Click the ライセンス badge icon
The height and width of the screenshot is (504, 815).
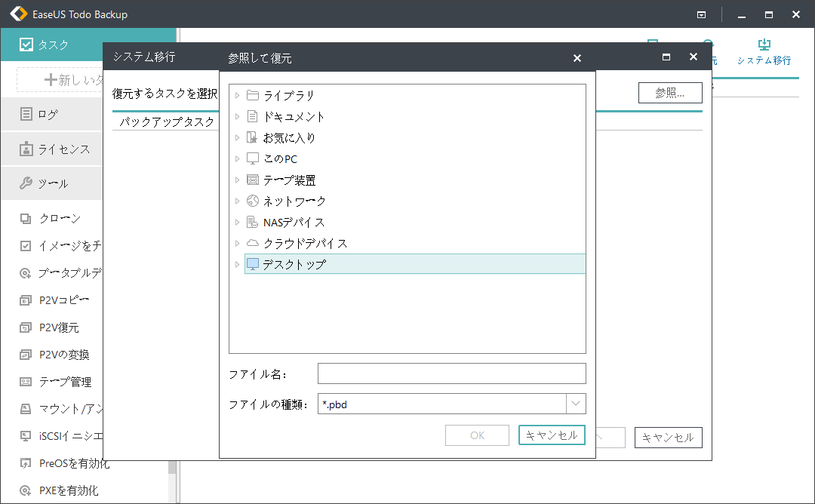(26, 149)
